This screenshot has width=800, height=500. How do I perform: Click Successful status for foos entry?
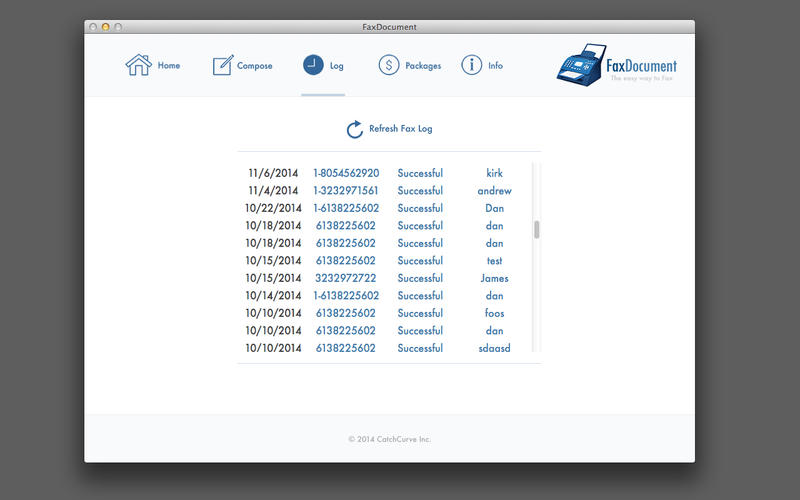pyautogui.click(x=420, y=313)
